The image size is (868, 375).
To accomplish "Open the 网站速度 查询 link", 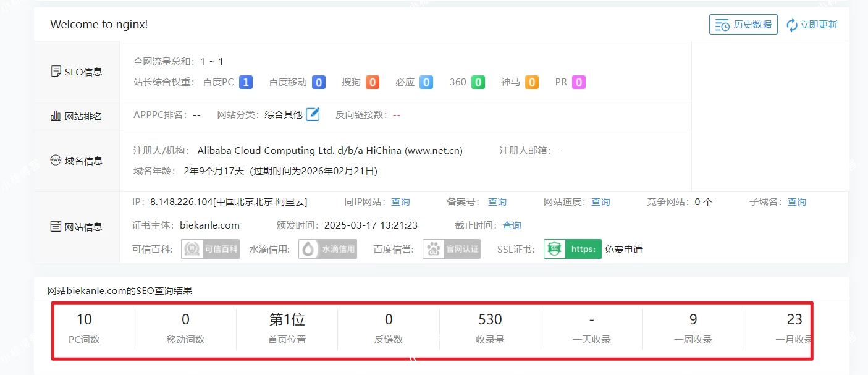I will [599, 201].
